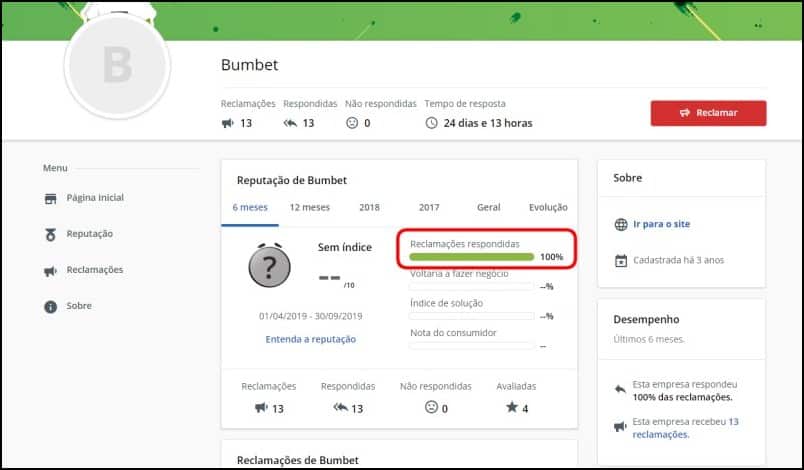Viewport: 804px width, 470px height.
Task: Click the 100% das reclamações text
Action: click(682, 397)
